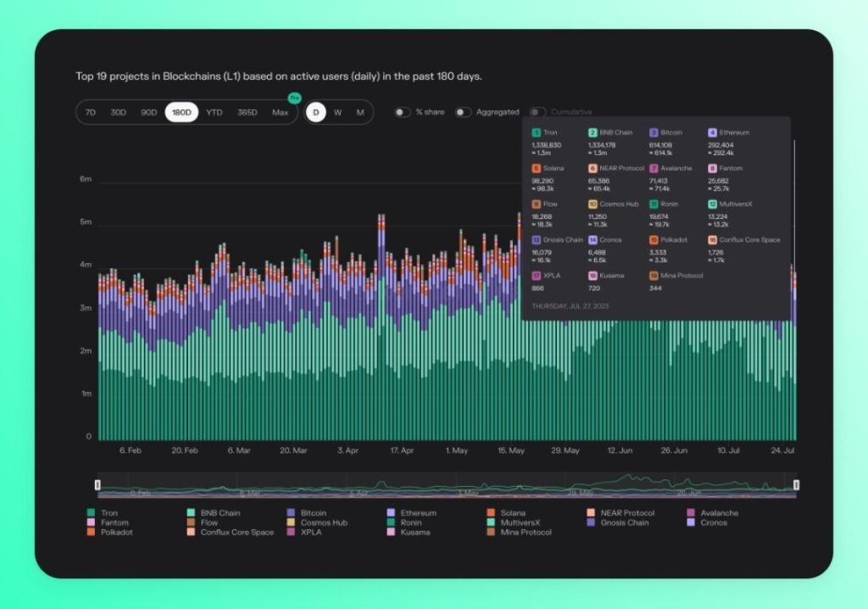868x609 pixels.
Task: Click the Kusama legend entry below chart
Action: [409, 532]
